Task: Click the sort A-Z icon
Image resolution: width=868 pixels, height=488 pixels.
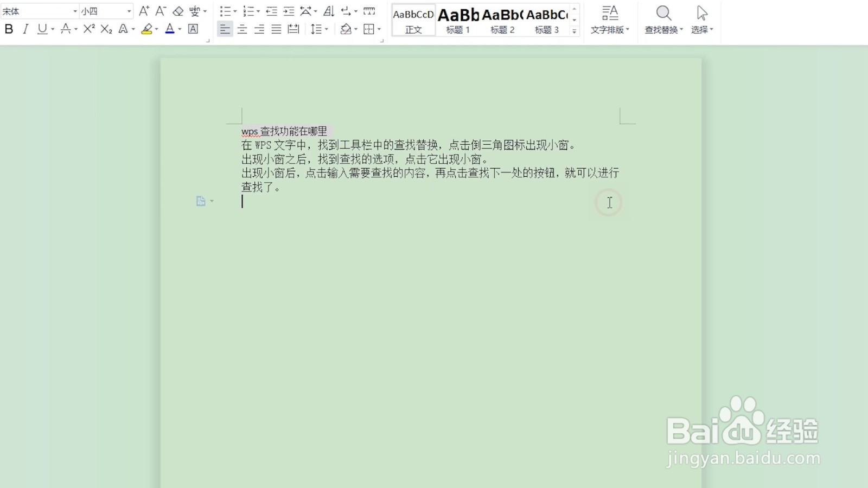Action: (329, 11)
